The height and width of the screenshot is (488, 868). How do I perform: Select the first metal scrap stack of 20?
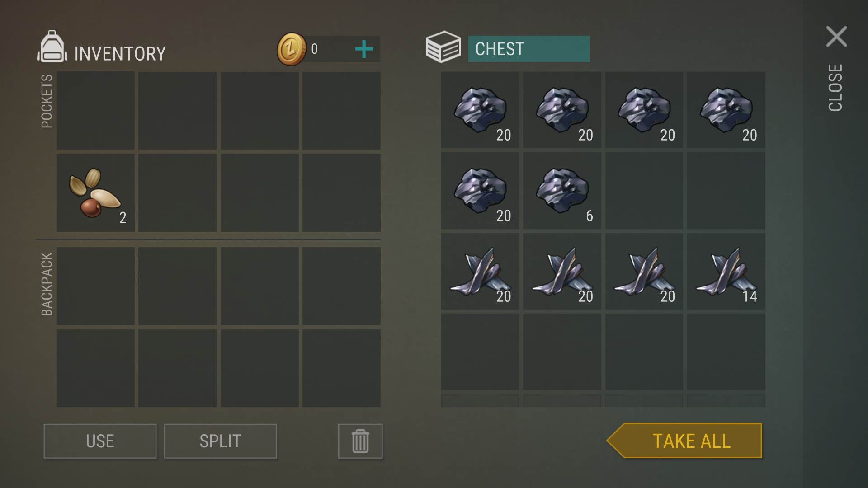click(x=480, y=272)
